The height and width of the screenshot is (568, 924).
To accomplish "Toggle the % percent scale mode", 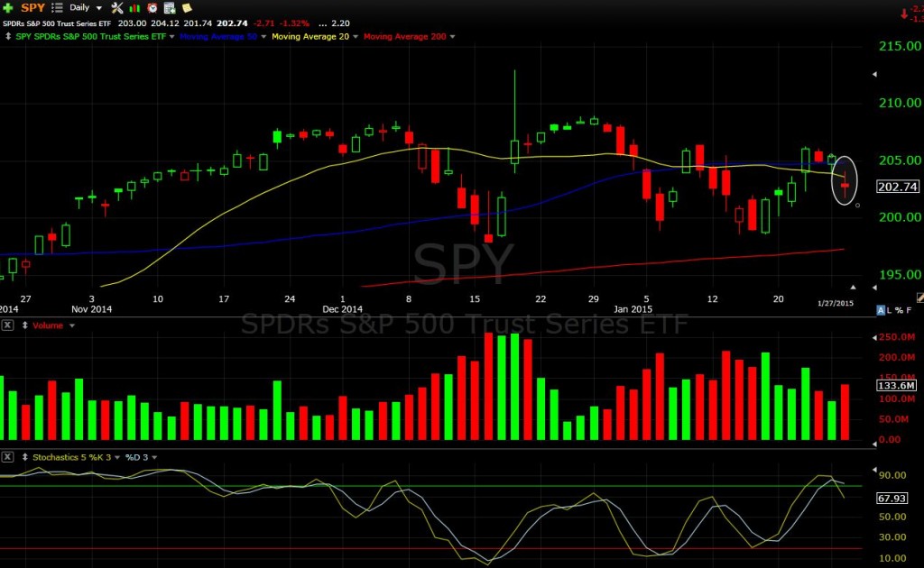I will 899,310.
